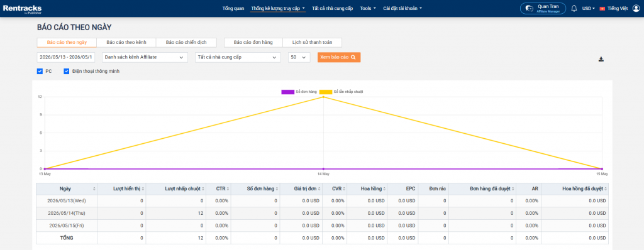Open the user profile avatar icon
Viewport: 644px width, 250px height.
[636, 8]
